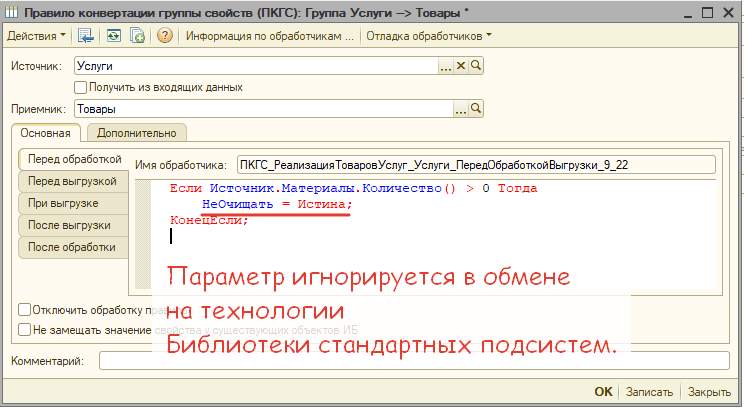The width and height of the screenshot is (744, 408).
Task: Click the КонецЕсли code line
Action: click(209, 220)
